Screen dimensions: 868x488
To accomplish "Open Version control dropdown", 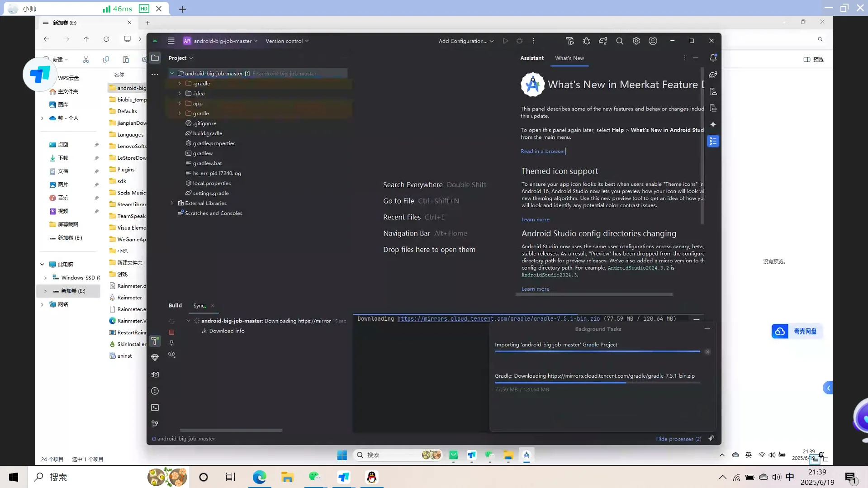I will 287,41.
